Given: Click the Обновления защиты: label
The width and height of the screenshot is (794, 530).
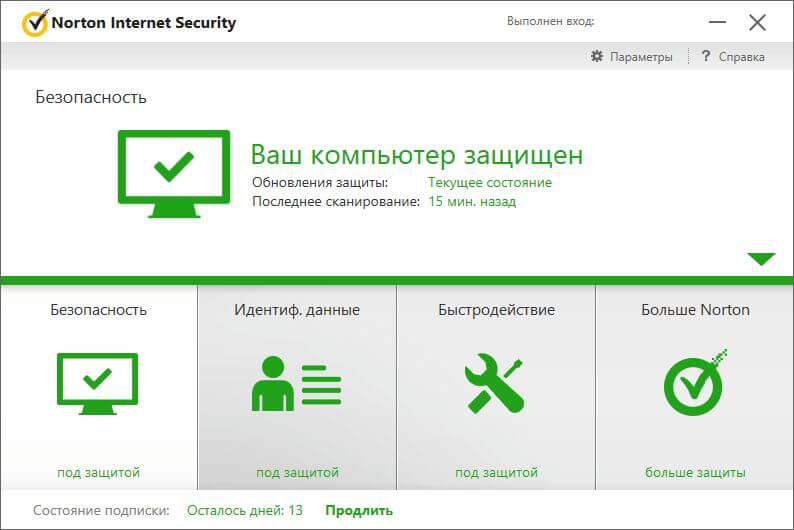Looking at the screenshot, I should [320, 182].
